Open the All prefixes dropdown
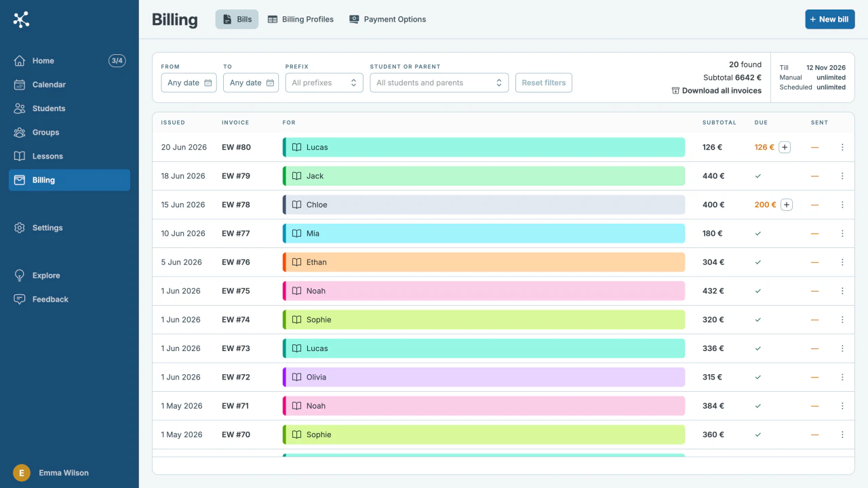The height and width of the screenshot is (488, 868). pos(324,83)
